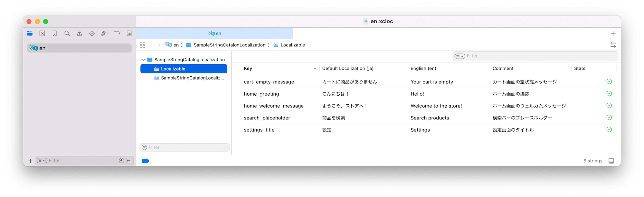Viewport: 644px width, 197px height.
Task: Collapse the SampleStringCatalogLocalization folder
Action: (x=144, y=60)
